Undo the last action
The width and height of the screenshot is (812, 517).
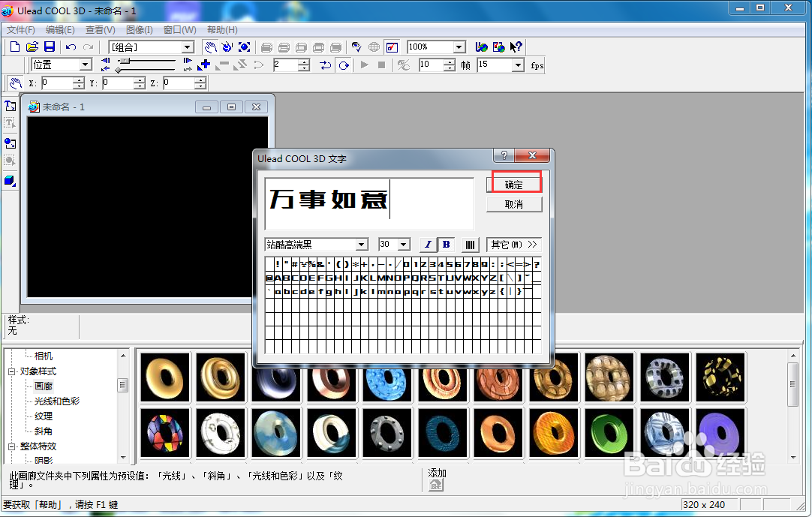(71, 47)
